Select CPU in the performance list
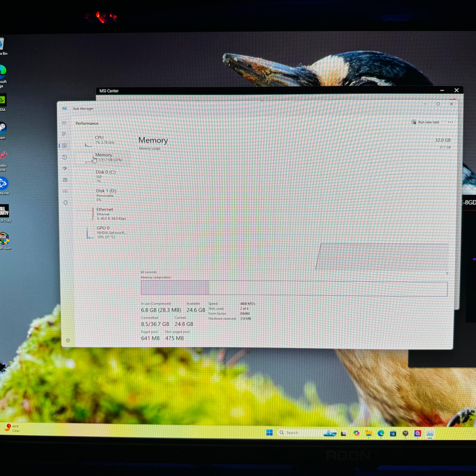The image size is (476, 476). [x=105, y=141]
